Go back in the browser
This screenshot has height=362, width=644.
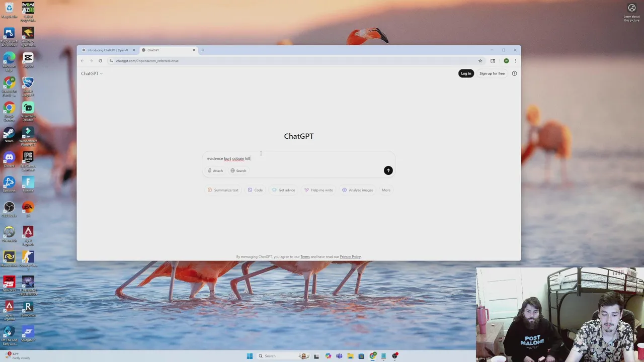pyautogui.click(x=82, y=61)
